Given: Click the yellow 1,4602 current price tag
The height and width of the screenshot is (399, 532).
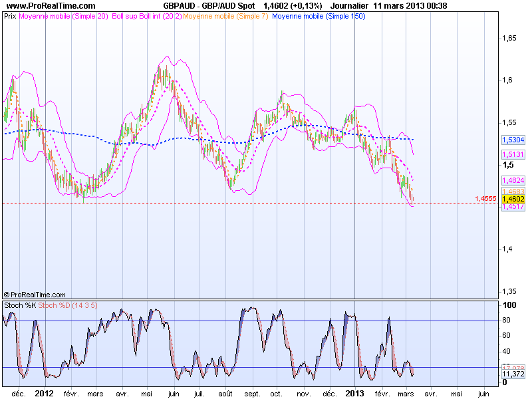Looking at the screenshot, I should pos(513,199).
